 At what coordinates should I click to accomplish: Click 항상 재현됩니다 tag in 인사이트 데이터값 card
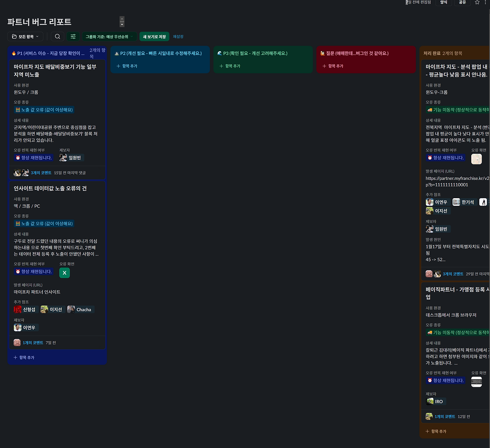[x=33, y=272]
